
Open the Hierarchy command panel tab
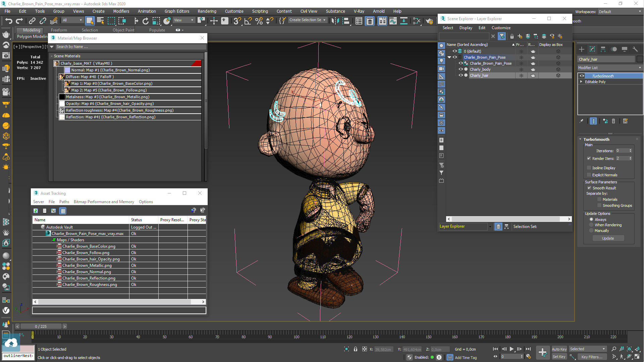tap(603, 49)
